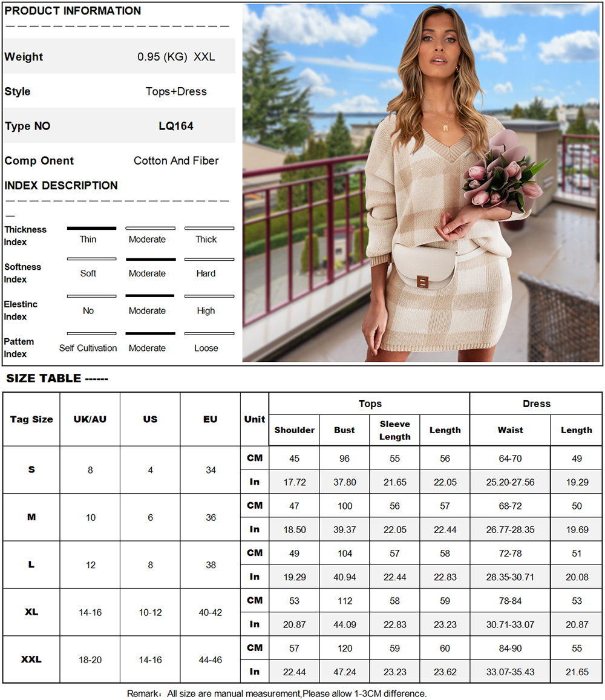Select the Cotton And Fiber composition text
Viewport: 605px width, 700px height.
tap(176, 161)
